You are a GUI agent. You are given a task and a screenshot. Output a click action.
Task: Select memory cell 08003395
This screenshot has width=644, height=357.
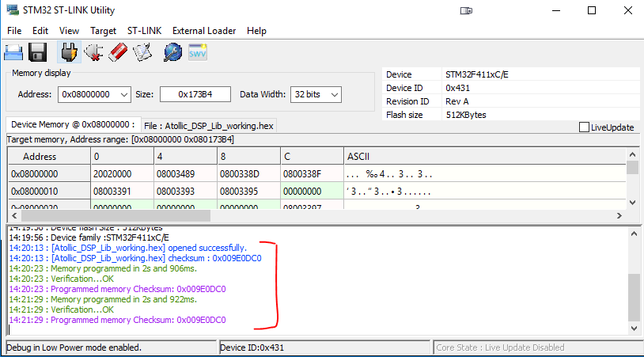click(249, 192)
